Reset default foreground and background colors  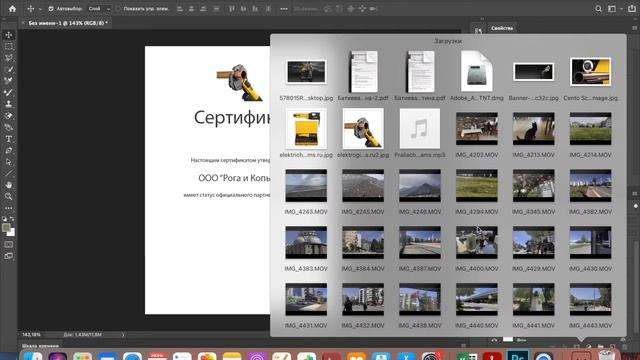pyautogui.click(x=4, y=219)
